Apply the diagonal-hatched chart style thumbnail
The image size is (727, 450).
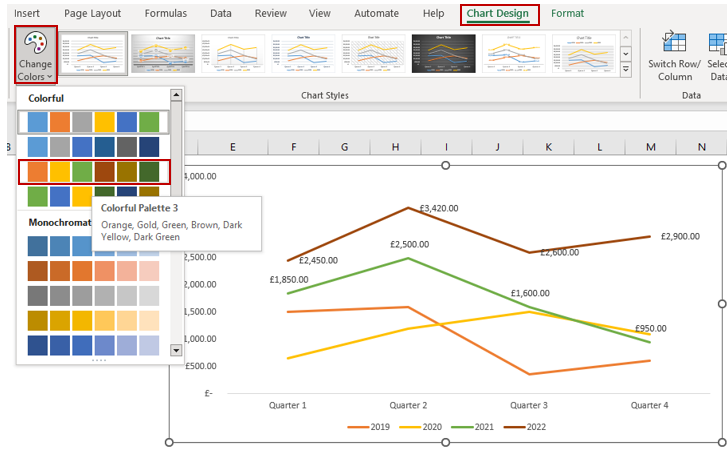point(373,53)
